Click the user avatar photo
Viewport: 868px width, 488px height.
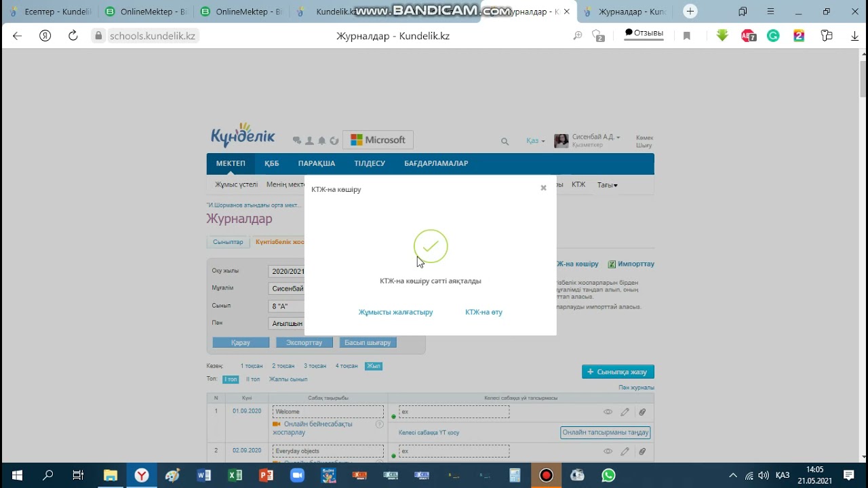coord(561,140)
